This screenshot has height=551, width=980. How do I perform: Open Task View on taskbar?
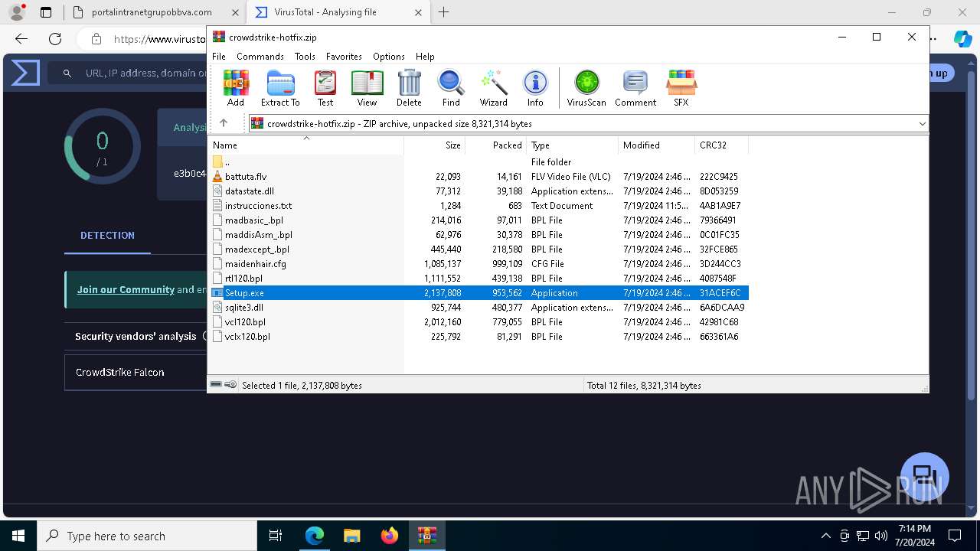coord(276,536)
